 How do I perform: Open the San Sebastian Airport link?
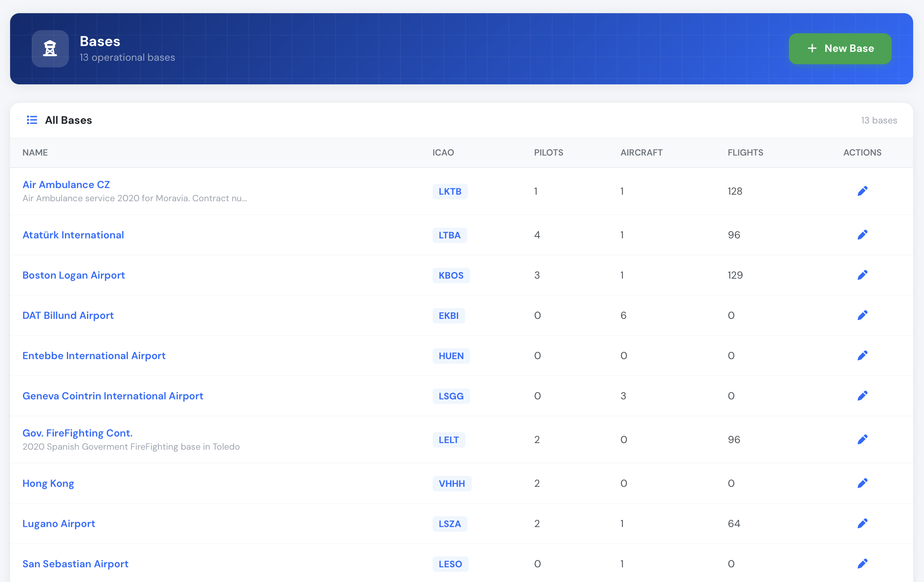coord(75,564)
